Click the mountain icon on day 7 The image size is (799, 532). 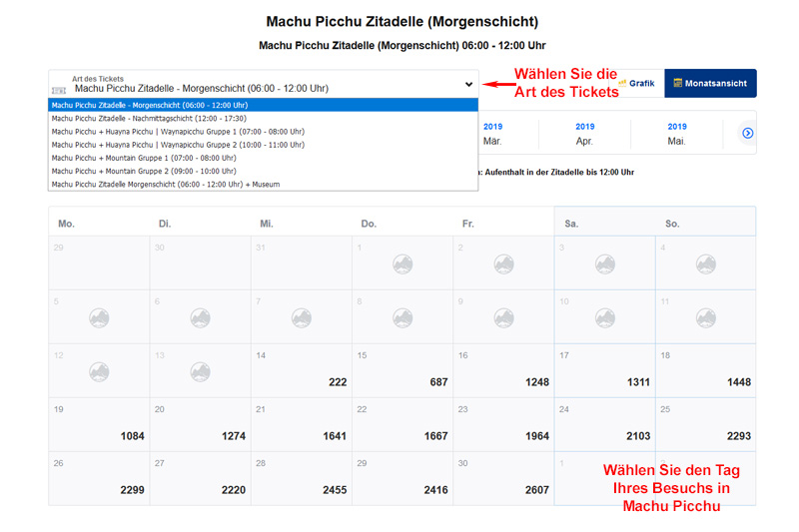point(302,318)
